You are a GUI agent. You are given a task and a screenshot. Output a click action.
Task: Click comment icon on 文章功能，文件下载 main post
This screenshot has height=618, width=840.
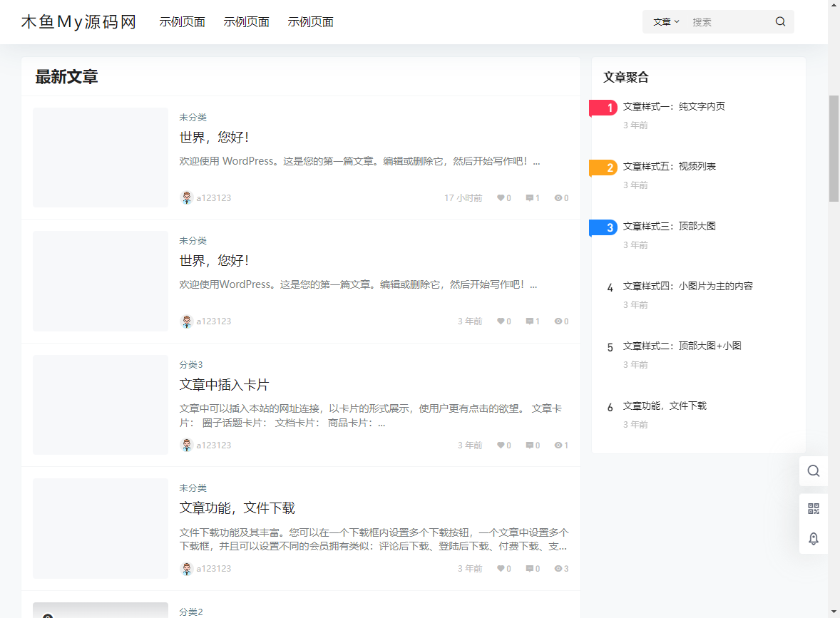point(529,568)
